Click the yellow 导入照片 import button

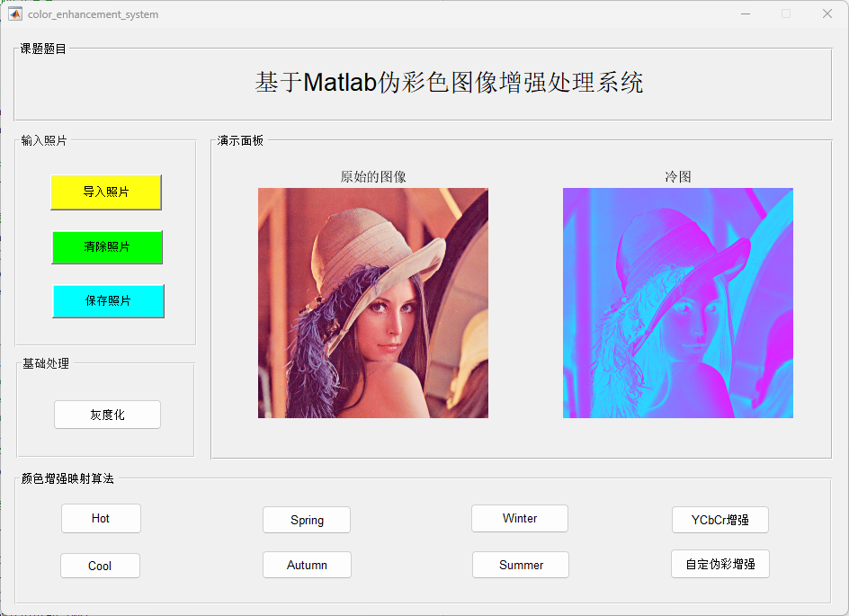106,192
